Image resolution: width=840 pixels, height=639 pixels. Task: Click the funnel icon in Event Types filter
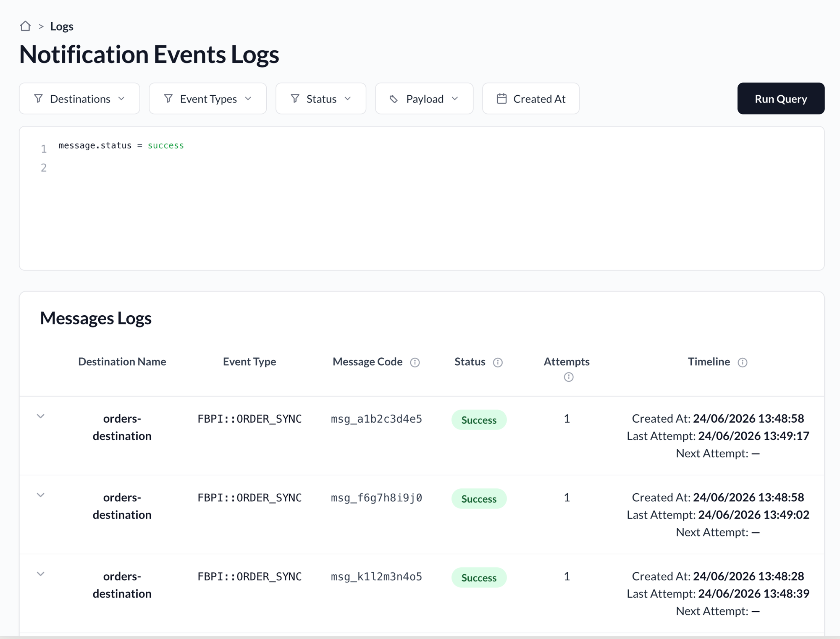coord(168,99)
